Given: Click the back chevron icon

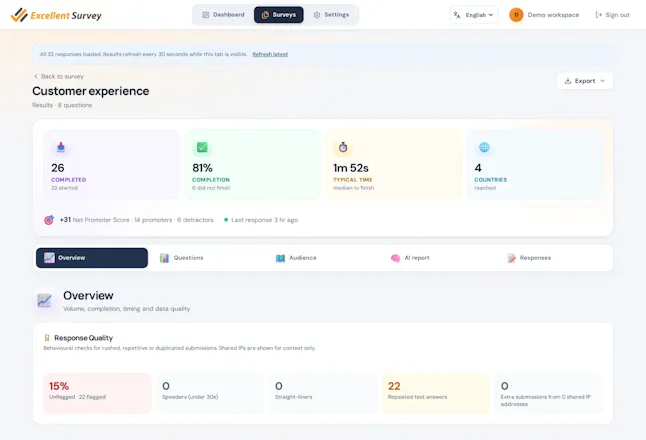Looking at the screenshot, I should pos(36,76).
